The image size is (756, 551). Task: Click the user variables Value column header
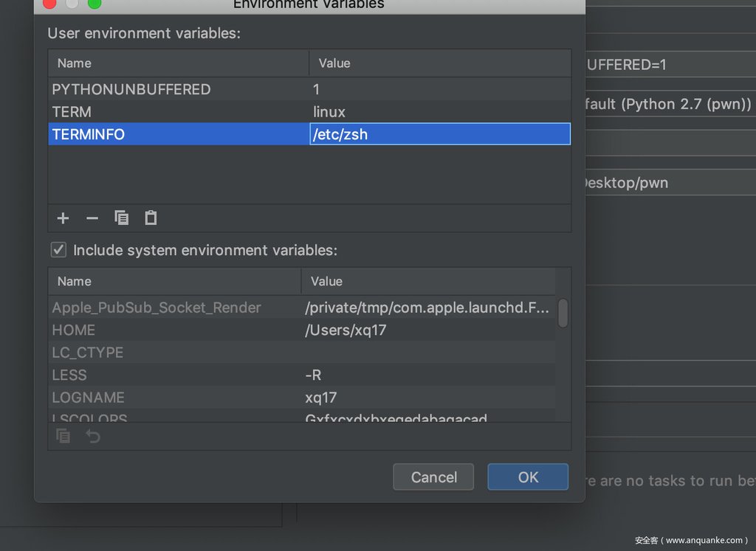coord(439,63)
